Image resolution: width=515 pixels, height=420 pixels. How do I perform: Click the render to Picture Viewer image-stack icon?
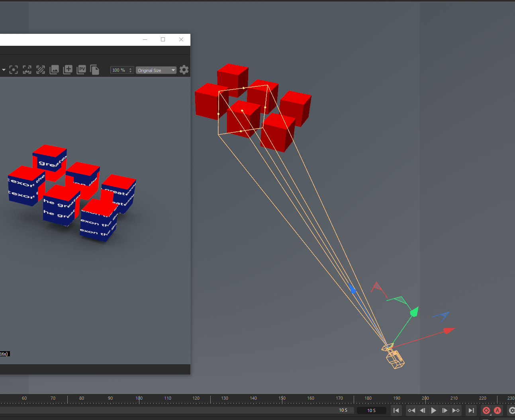coord(54,70)
